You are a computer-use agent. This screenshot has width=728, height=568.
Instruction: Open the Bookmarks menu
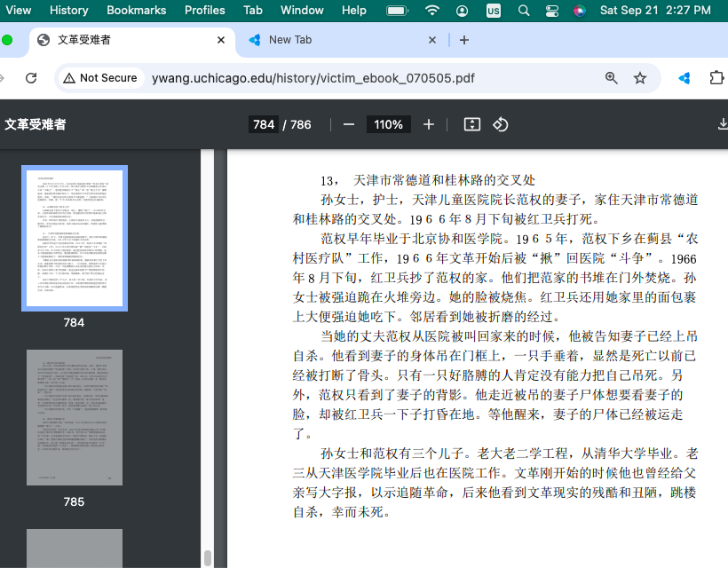coord(136,11)
